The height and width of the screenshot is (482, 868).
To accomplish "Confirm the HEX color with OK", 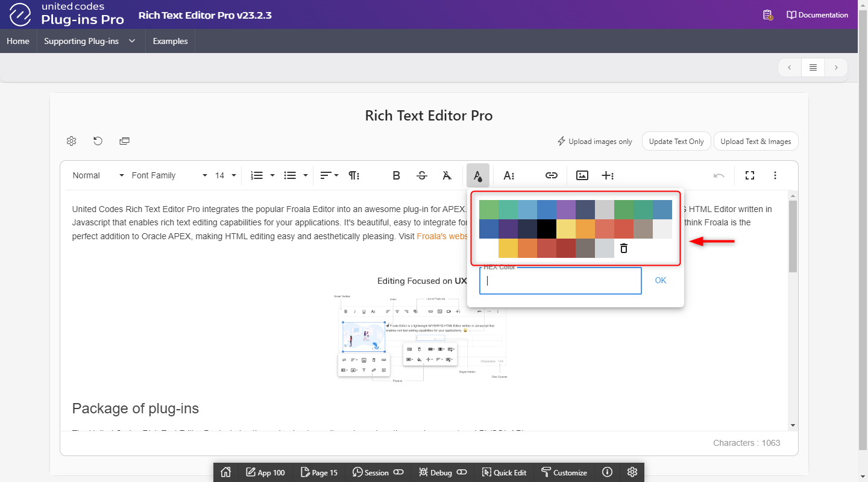I will pos(661,280).
